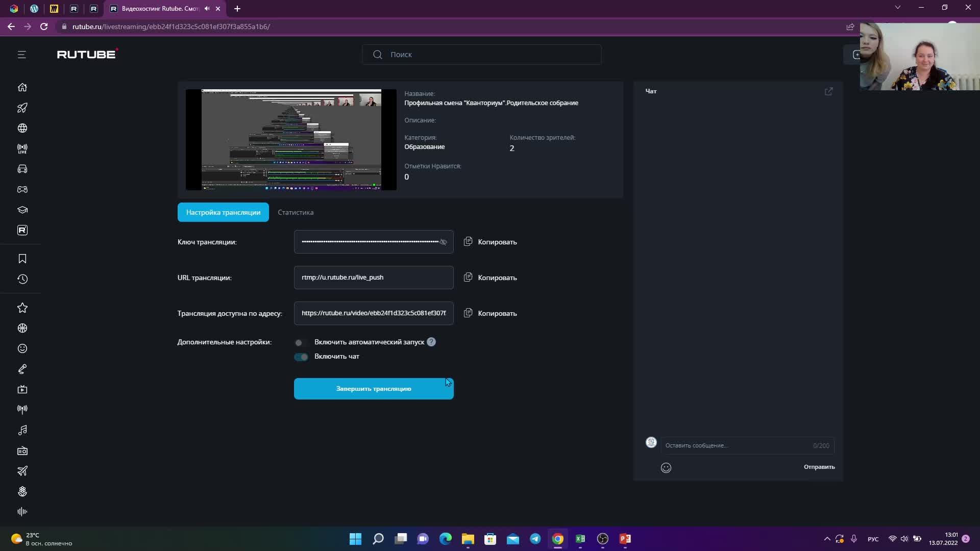Image resolution: width=980 pixels, height=551 pixels.
Task: Open the emoji picker in chat
Action: point(666,467)
